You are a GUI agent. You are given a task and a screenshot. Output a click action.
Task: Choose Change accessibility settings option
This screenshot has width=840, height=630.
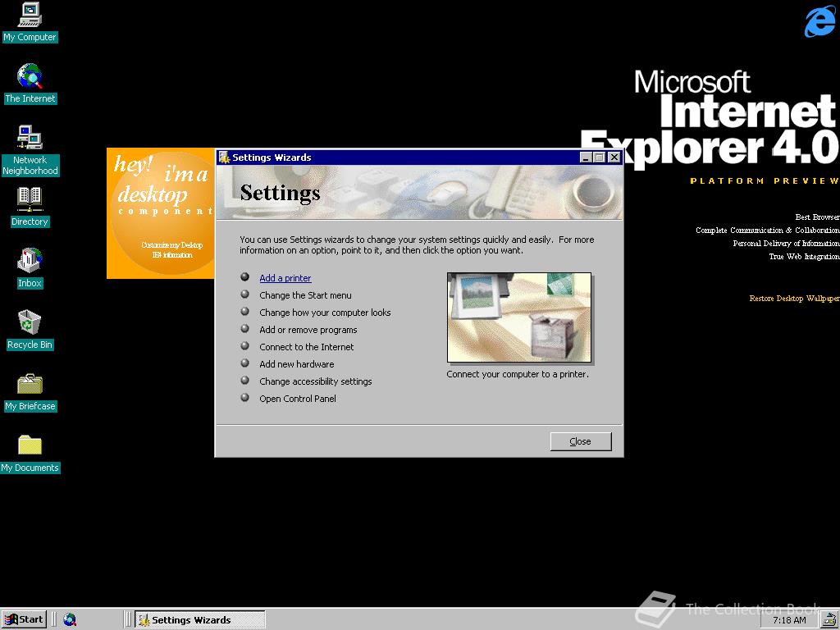(316, 381)
